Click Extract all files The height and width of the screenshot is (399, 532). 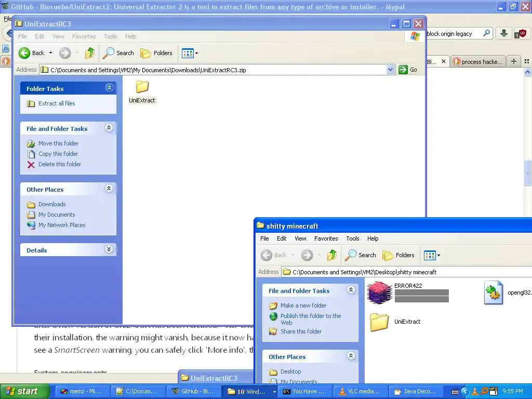click(x=57, y=103)
